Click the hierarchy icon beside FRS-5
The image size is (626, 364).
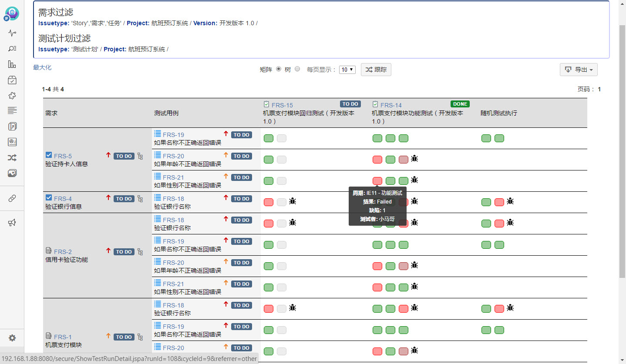click(x=140, y=156)
